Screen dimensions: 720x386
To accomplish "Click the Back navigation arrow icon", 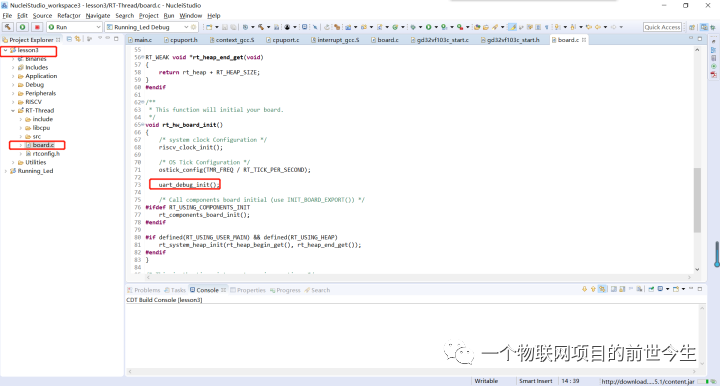I will (597, 27).
